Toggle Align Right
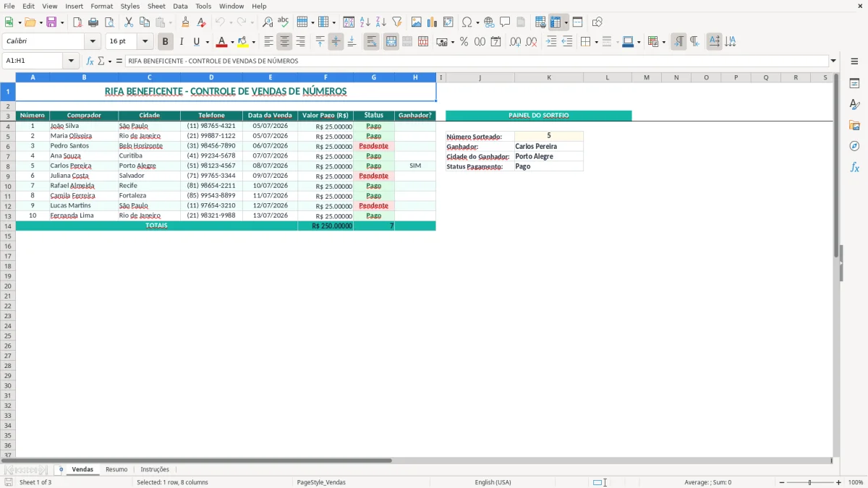The width and height of the screenshot is (868, 488). 300,42
